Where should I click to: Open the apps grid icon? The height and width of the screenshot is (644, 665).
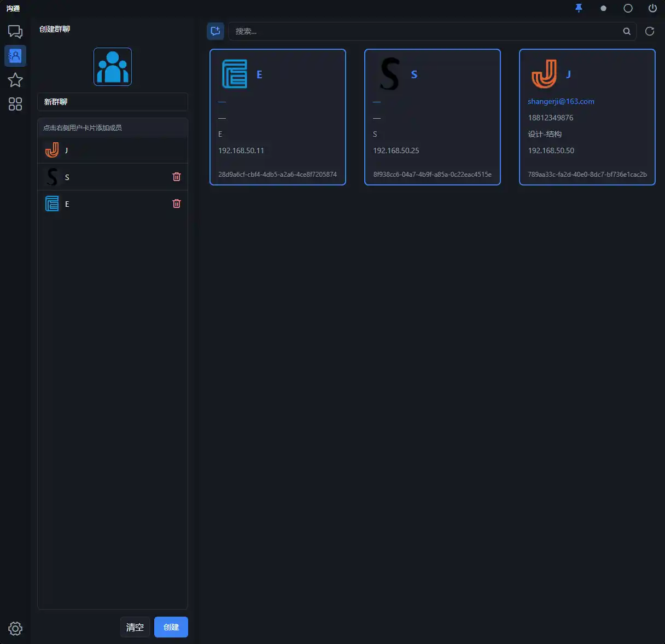tap(15, 104)
